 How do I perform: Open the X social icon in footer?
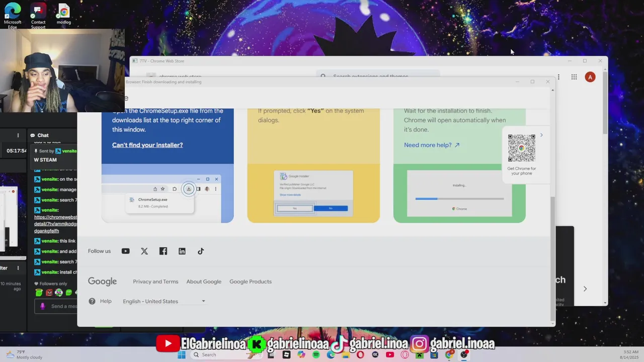tap(144, 251)
